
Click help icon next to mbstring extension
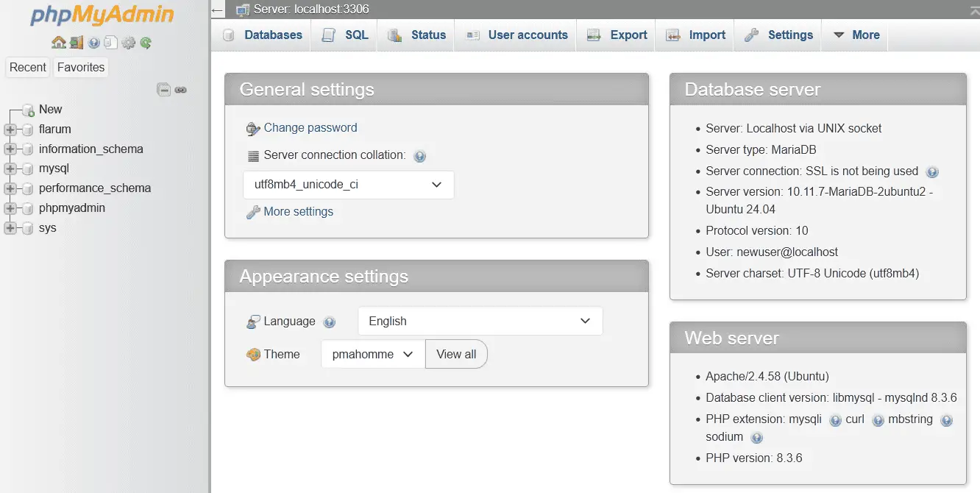pos(947,420)
